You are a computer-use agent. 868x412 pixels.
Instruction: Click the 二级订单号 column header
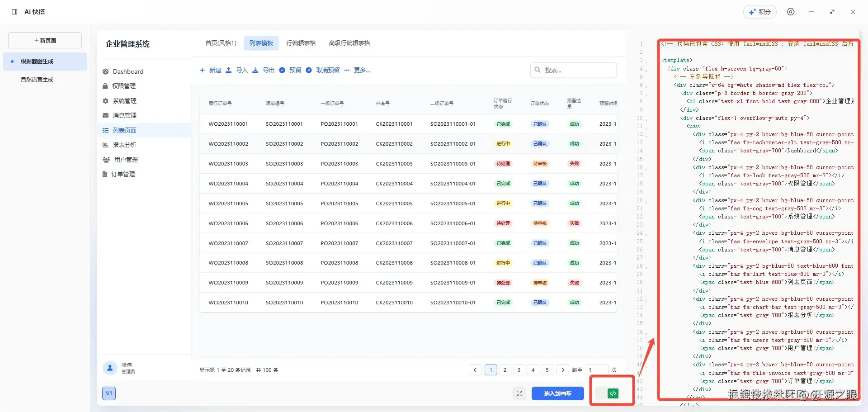tap(442, 104)
